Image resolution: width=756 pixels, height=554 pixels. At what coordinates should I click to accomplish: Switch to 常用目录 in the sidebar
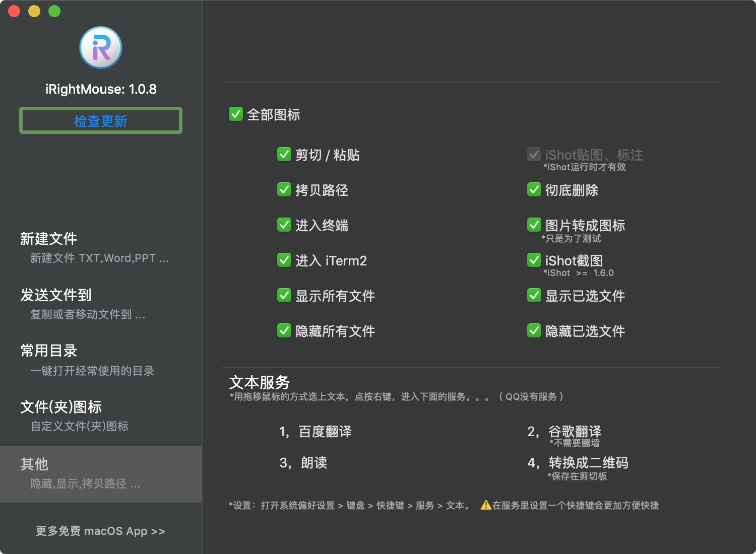[101, 360]
